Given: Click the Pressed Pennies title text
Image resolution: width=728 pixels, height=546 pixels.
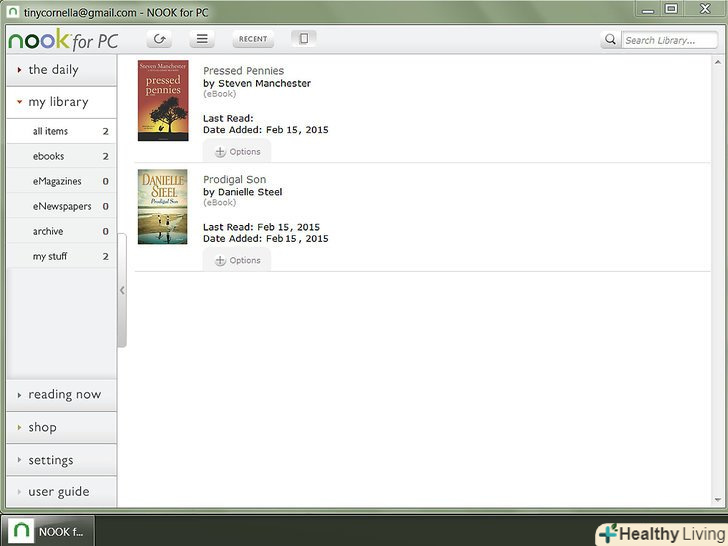Looking at the screenshot, I should [243, 71].
